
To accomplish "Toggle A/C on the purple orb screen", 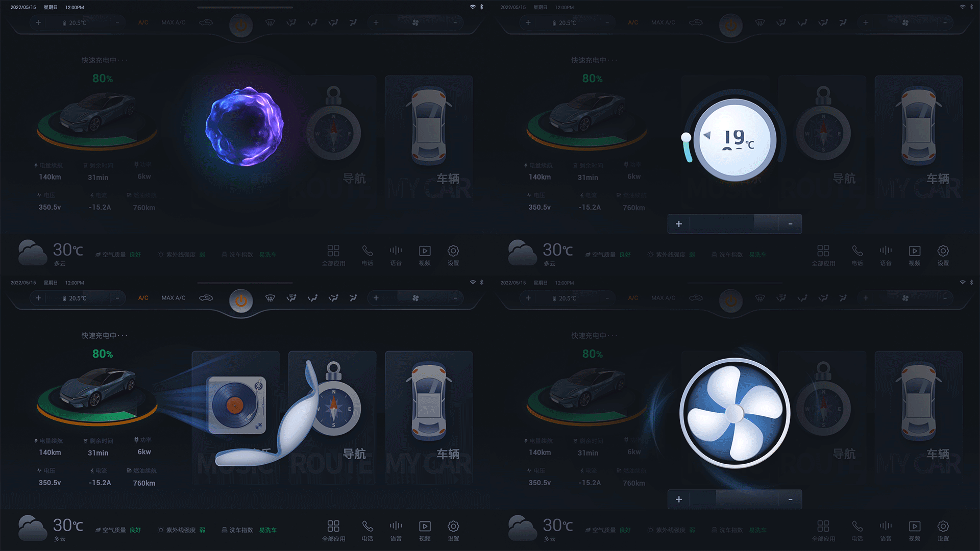I will [x=143, y=22].
